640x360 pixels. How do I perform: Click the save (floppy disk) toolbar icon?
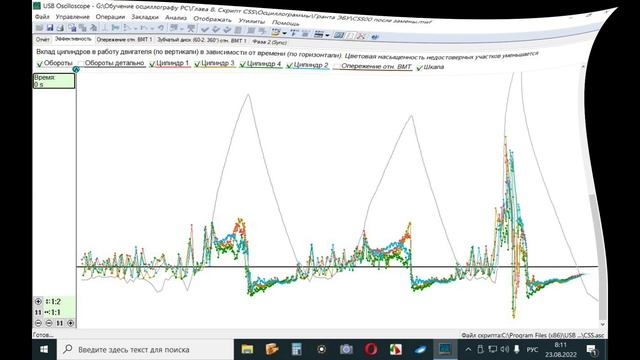pyautogui.click(x=50, y=28)
